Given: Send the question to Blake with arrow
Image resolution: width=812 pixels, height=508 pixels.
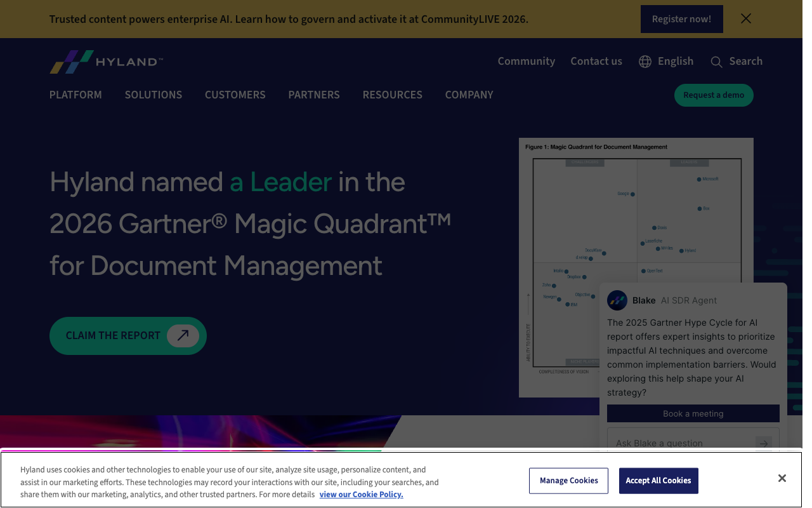Looking at the screenshot, I should click(x=763, y=443).
